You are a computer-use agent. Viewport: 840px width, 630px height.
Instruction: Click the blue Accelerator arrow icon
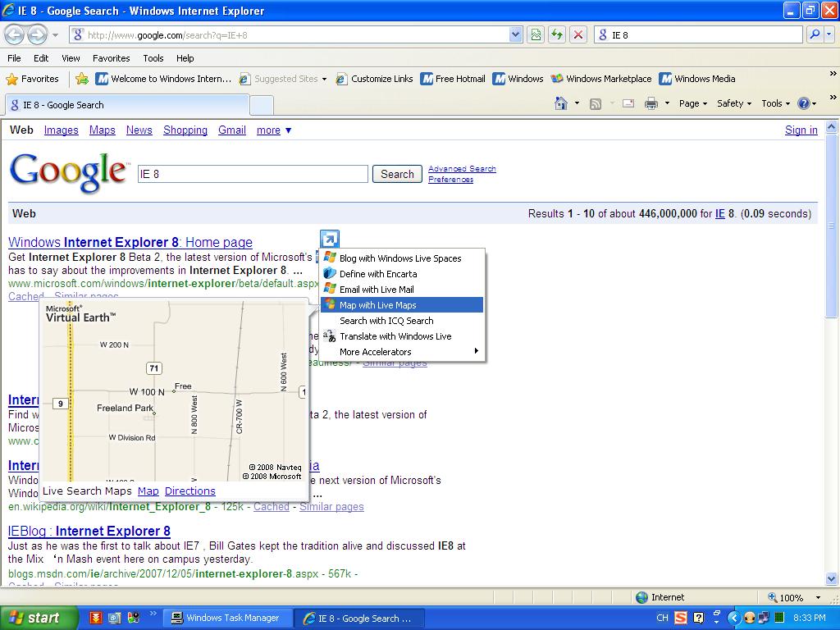(x=330, y=239)
